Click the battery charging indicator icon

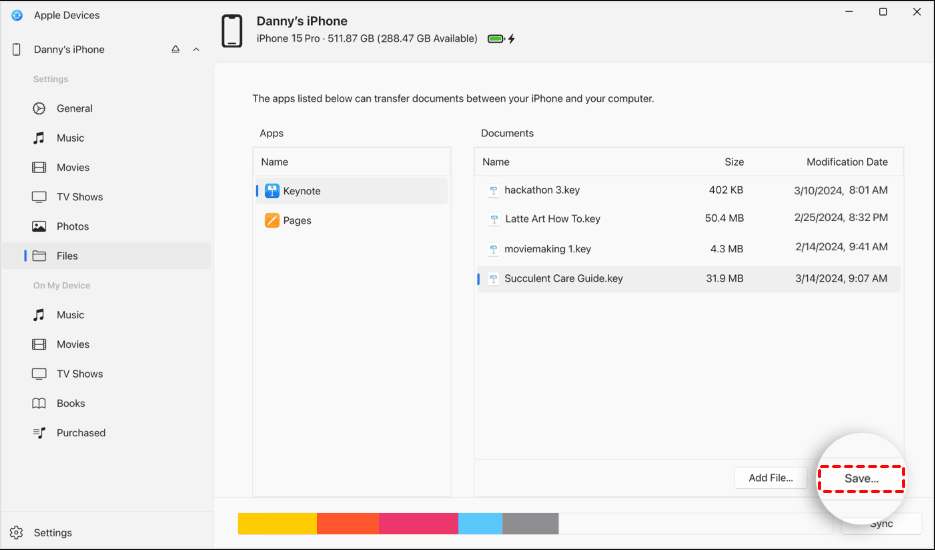[x=501, y=39]
